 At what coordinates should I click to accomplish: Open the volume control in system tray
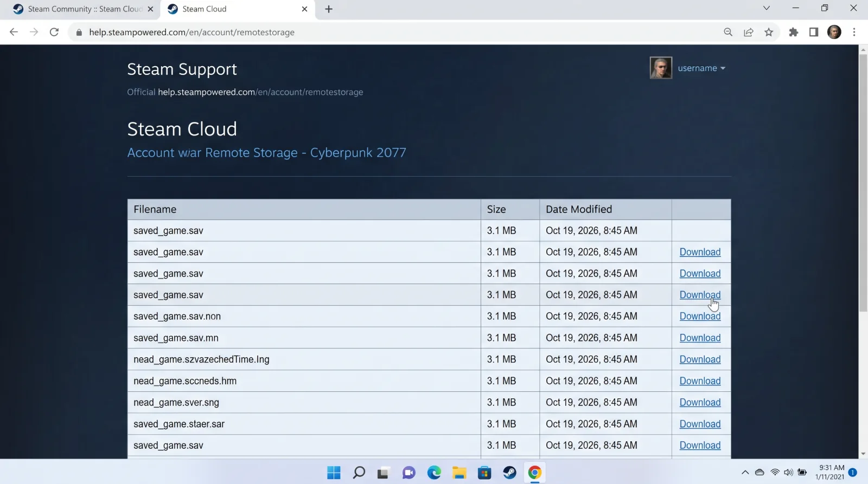(788, 473)
